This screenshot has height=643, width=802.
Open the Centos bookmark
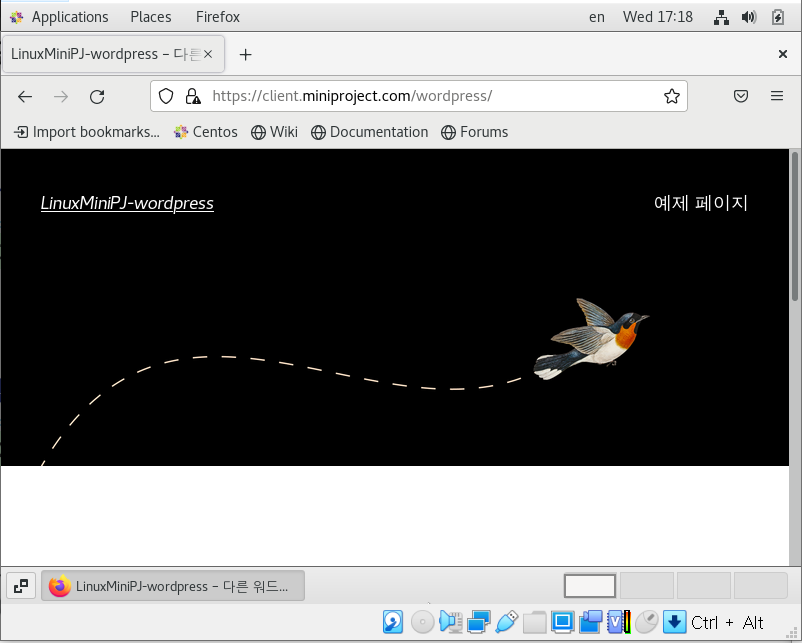pyautogui.click(x=206, y=132)
